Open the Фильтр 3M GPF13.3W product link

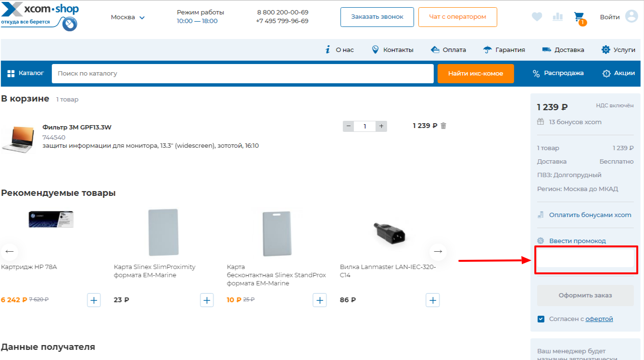pos(77,127)
